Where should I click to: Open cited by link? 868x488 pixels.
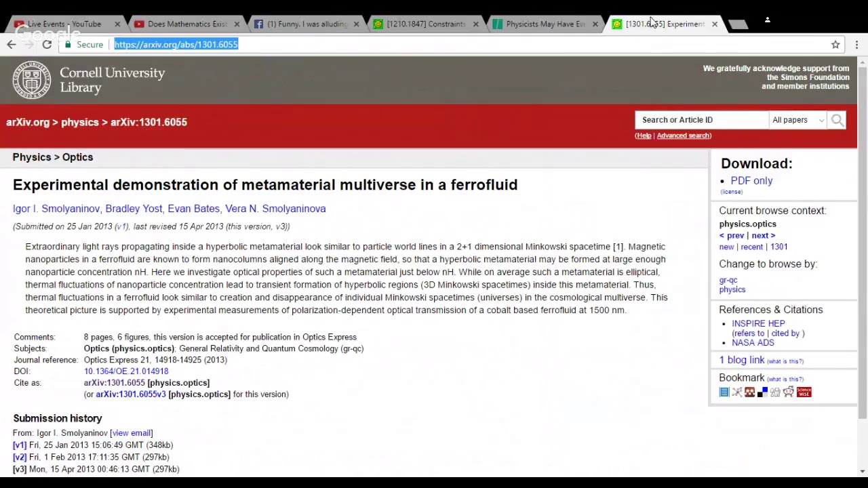(785, 333)
